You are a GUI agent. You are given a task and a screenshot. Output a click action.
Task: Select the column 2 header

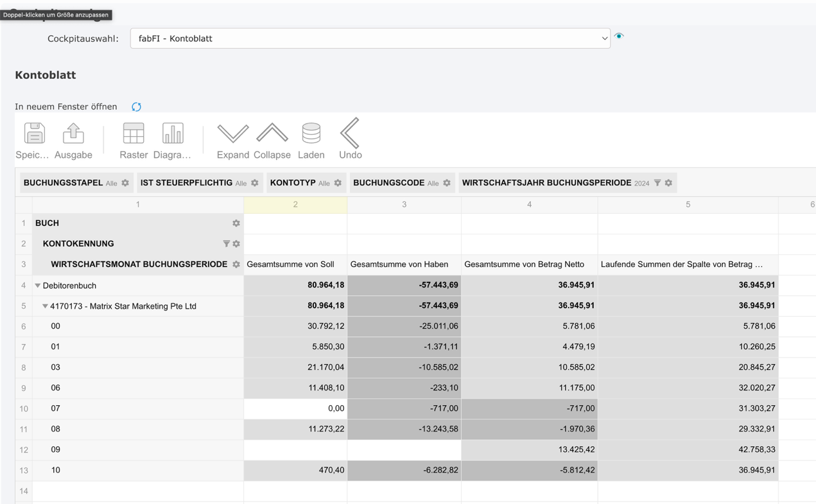pyautogui.click(x=295, y=204)
